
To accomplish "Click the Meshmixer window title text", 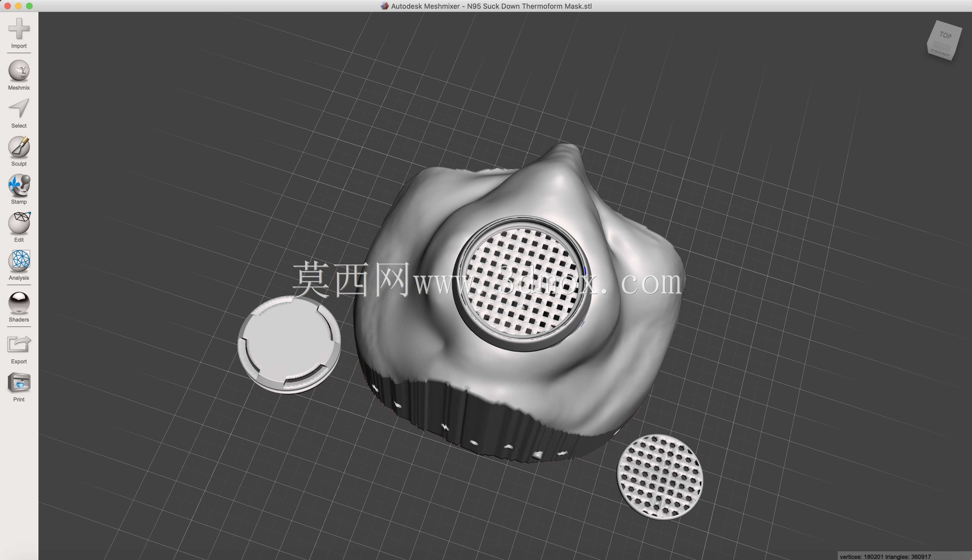I will pyautogui.click(x=491, y=6).
